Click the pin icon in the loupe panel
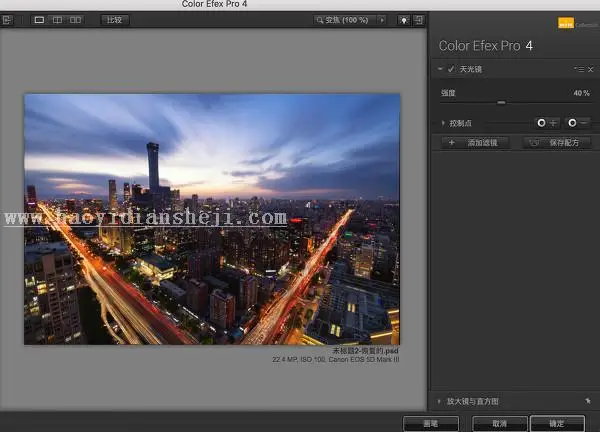The width and height of the screenshot is (600, 432). [x=588, y=401]
